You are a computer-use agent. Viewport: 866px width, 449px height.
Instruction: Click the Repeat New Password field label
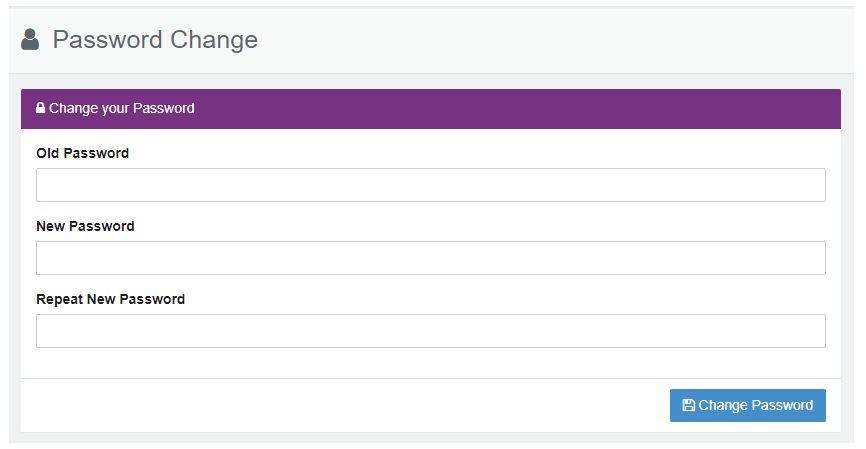(x=110, y=299)
